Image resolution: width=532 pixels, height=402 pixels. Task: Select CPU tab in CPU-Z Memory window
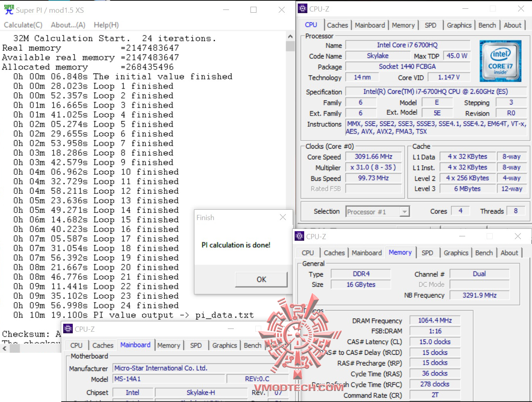coord(308,253)
